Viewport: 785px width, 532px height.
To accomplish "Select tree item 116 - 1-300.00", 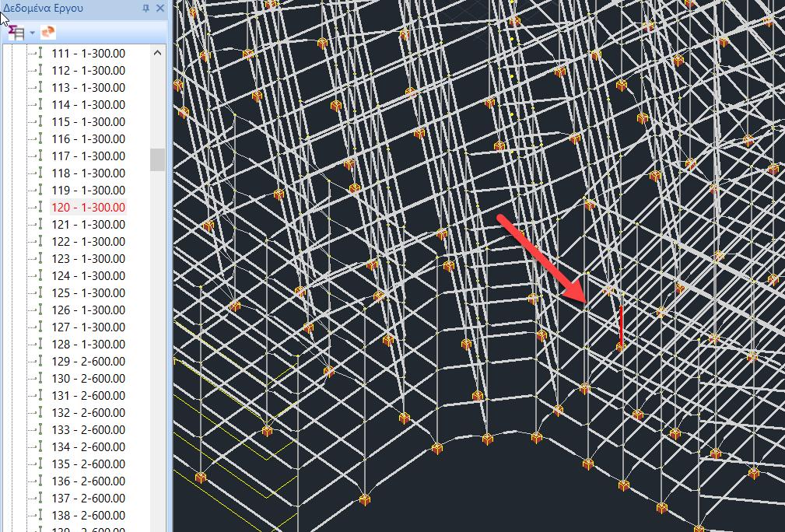I will (x=88, y=138).
